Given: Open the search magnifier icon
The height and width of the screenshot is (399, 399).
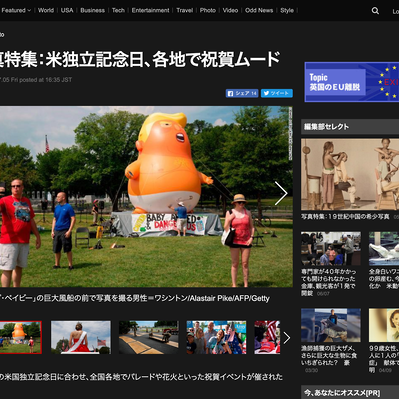Looking at the screenshot, I should pyautogui.click(x=375, y=11).
